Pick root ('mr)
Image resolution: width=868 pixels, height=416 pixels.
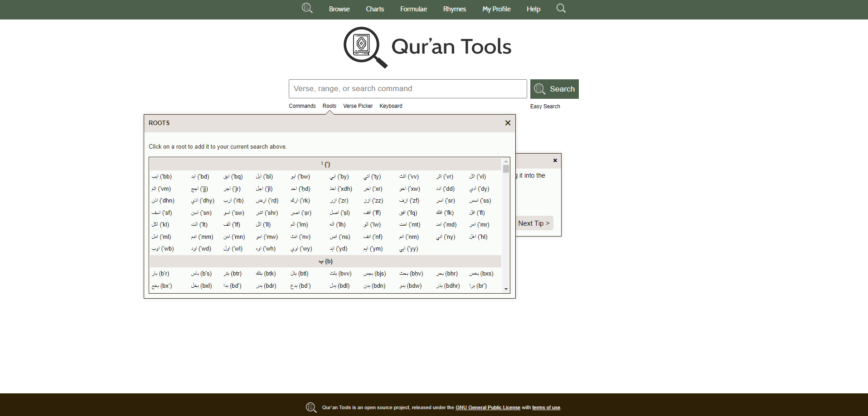pos(480,225)
